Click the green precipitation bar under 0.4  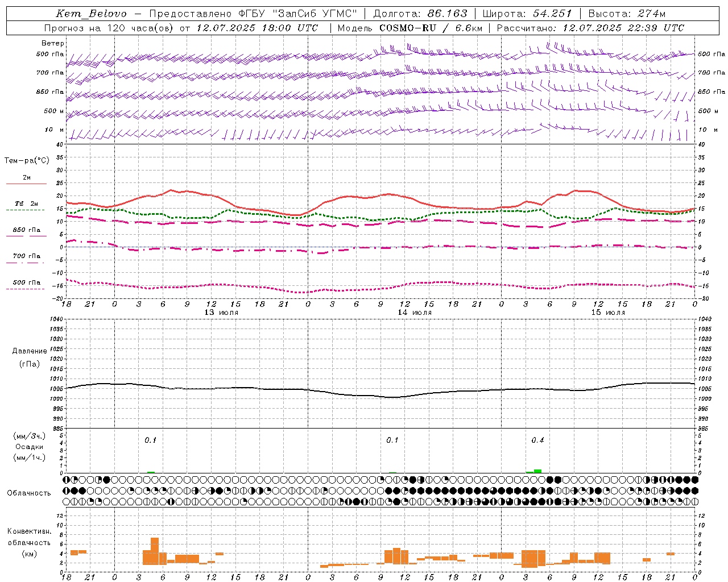tap(537, 471)
